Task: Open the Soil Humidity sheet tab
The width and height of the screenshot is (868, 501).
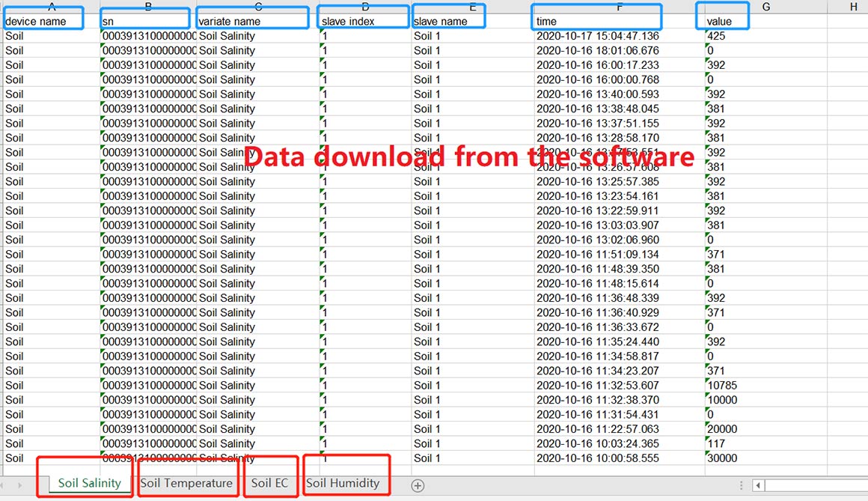Action: 343,483
